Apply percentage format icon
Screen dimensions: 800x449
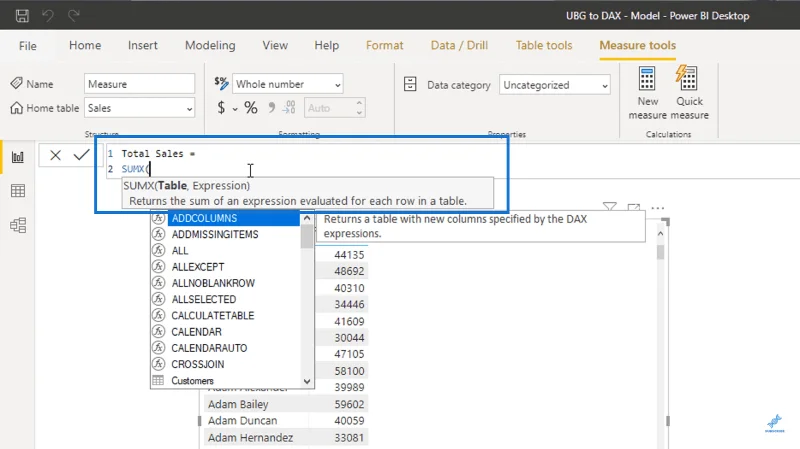click(251, 108)
